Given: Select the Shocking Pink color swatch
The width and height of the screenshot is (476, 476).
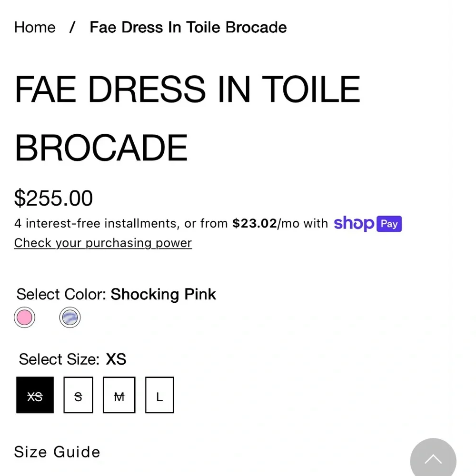Looking at the screenshot, I should 24,317.
